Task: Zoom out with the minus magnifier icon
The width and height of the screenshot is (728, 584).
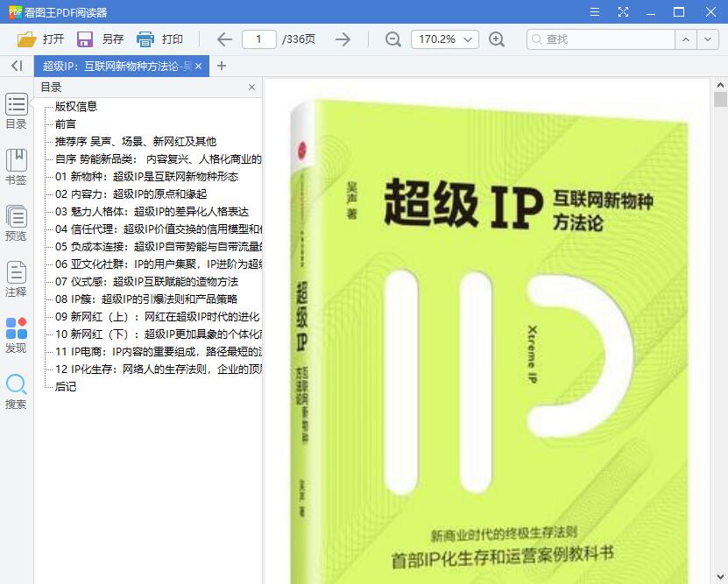Action: point(392,39)
